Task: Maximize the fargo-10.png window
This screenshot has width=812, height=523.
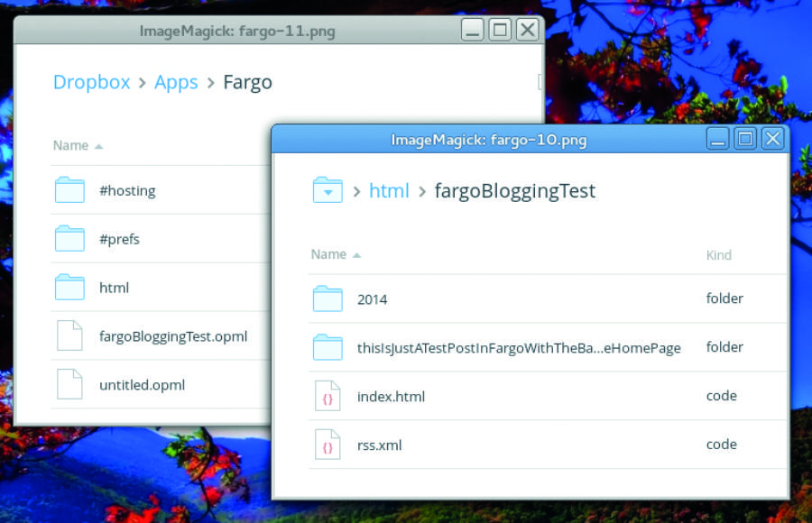Action: tap(745, 139)
